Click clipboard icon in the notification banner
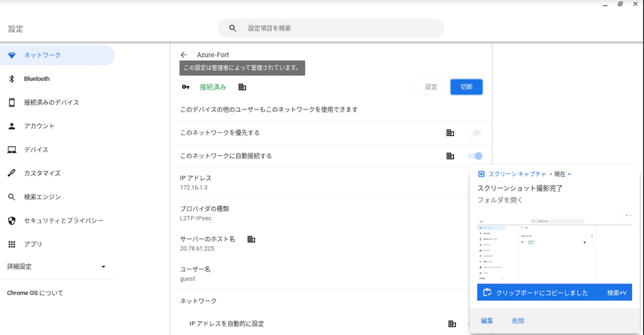644x335 pixels. pyautogui.click(x=488, y=292)
